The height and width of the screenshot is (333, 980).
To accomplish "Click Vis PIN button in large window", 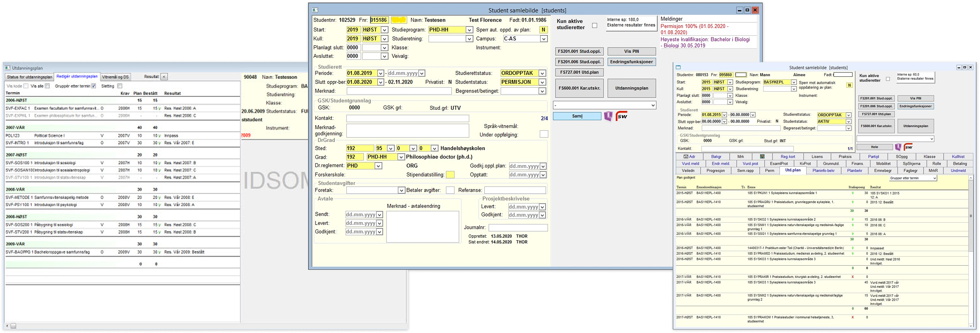I will click(x=632, y=51).
